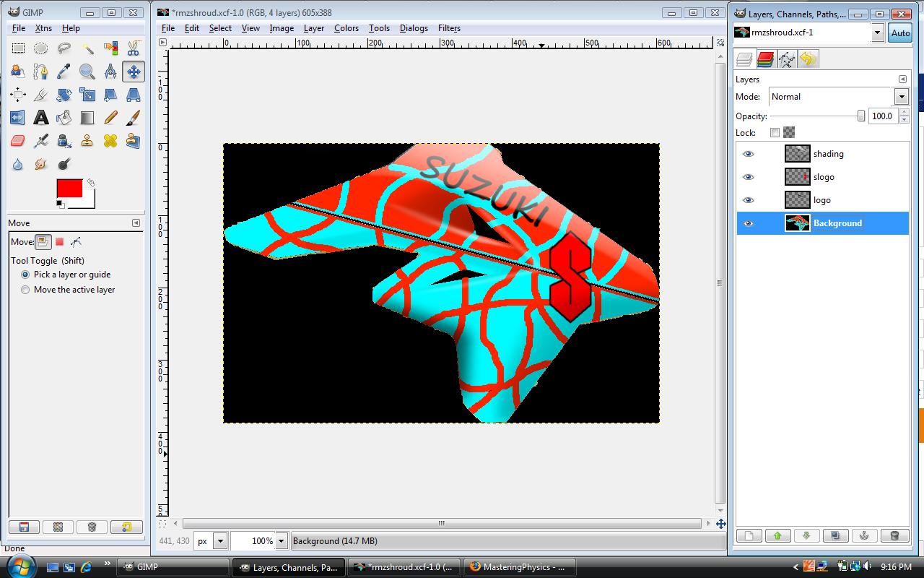This screenshot has width=924, height=578.
Task: Open the Filters menu
Action: 449,28
